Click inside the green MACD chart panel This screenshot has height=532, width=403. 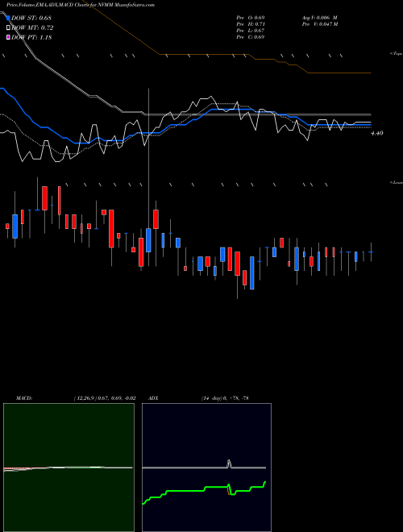click(69, 468)
